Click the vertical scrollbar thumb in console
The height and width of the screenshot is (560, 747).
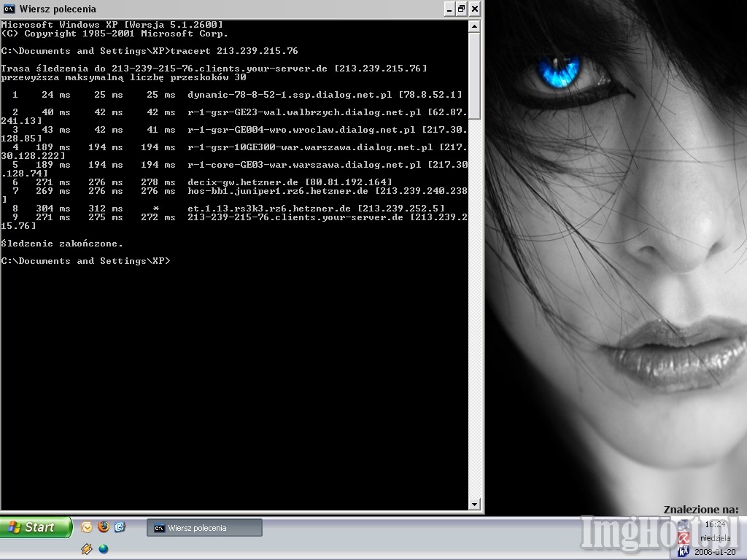(x=474, y=76)
